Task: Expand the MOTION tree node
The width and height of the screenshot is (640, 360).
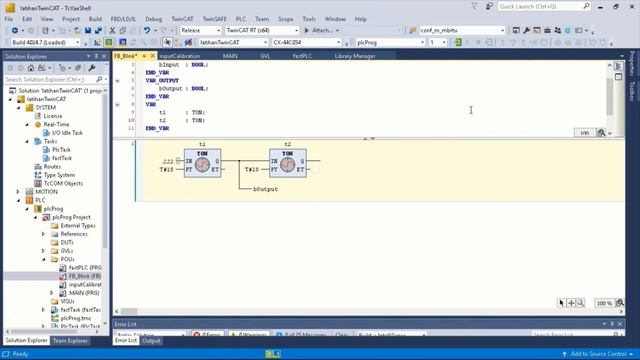Action: coord(18,192)
